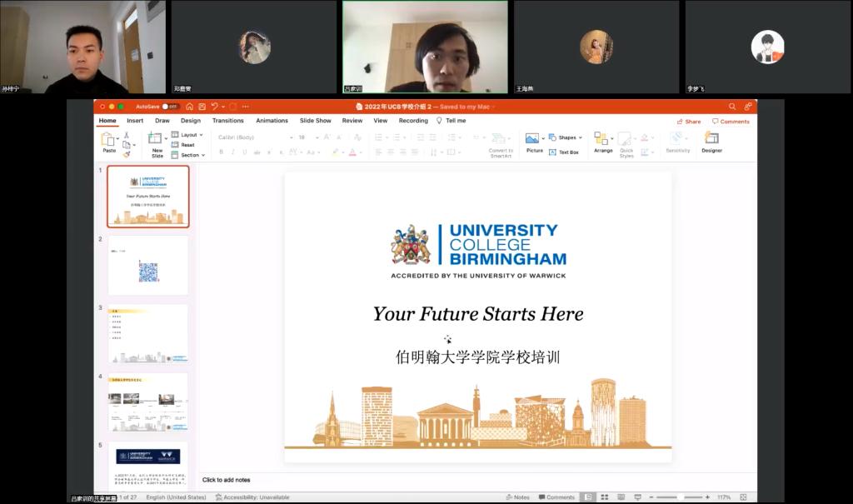Click the Sensitivity icon
The height and width of the screenshot is (504, 853).
[676, 137]
